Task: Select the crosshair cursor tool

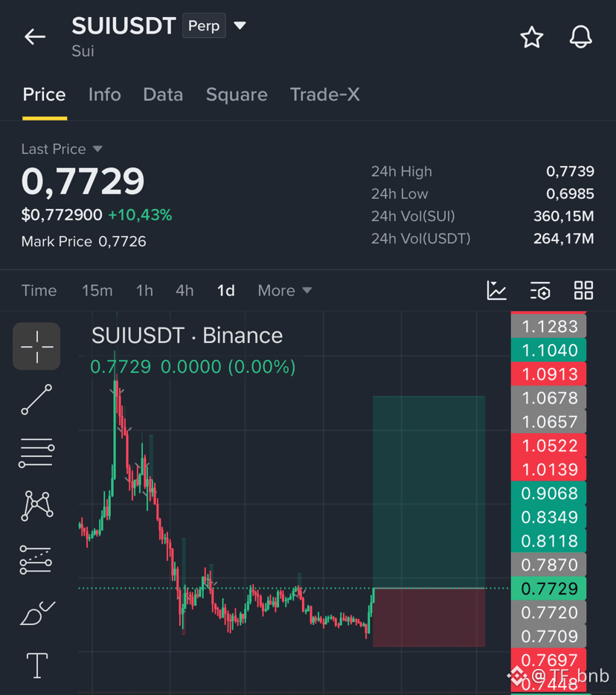Action: click(36, 346)
